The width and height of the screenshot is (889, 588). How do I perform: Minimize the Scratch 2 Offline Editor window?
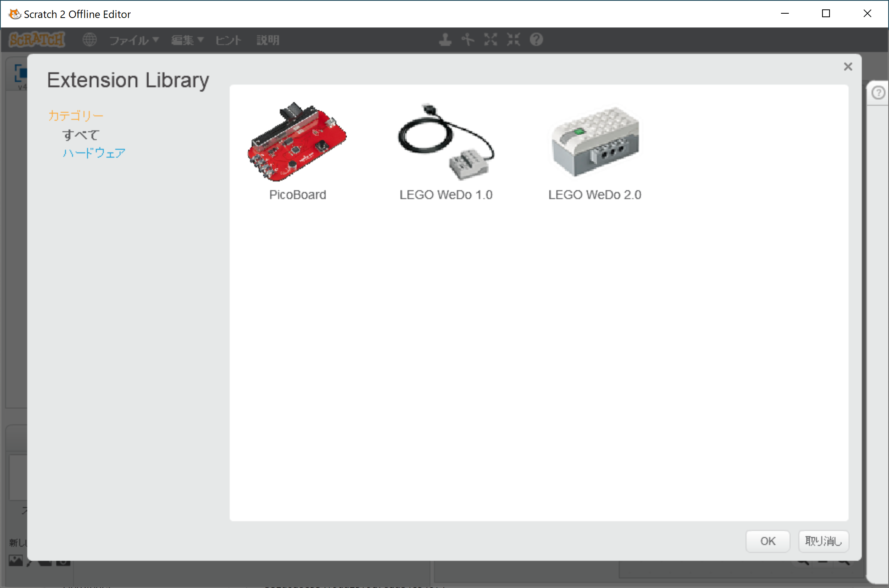pos(785,14)
